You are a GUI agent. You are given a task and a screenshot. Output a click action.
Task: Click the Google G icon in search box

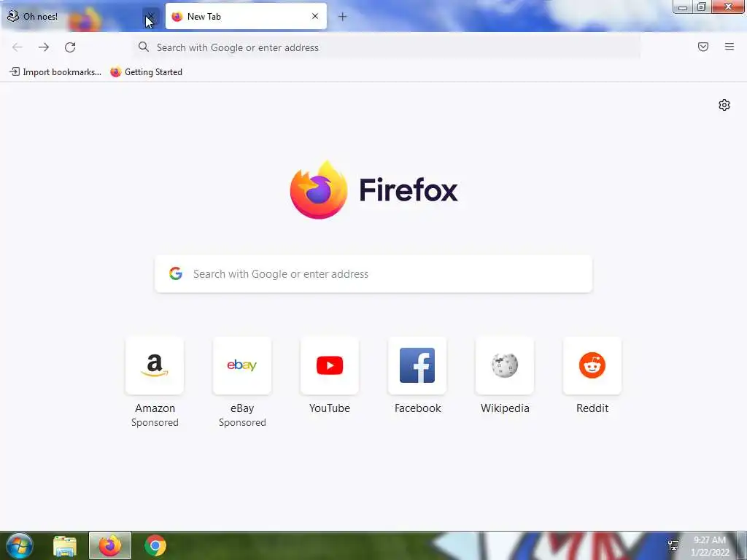point(176,273)
